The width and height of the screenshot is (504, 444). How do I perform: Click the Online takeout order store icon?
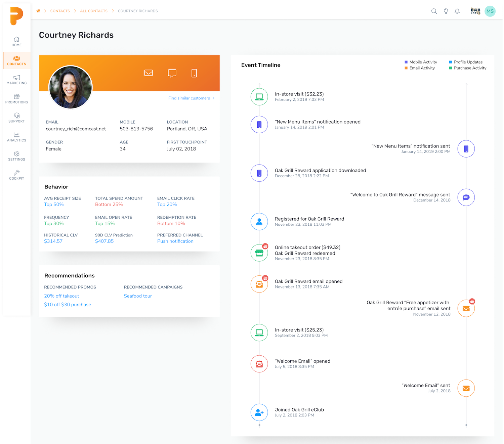coord(259,253)
